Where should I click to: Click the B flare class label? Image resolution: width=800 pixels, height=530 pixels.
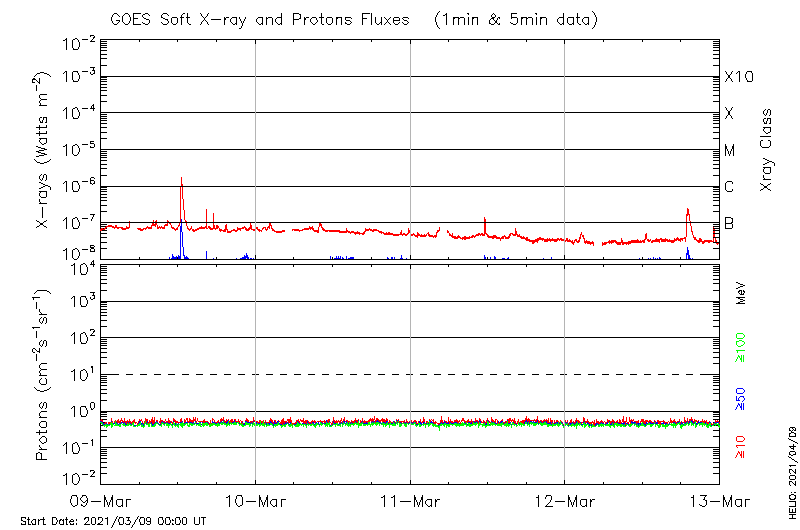(x=730, y=223)
